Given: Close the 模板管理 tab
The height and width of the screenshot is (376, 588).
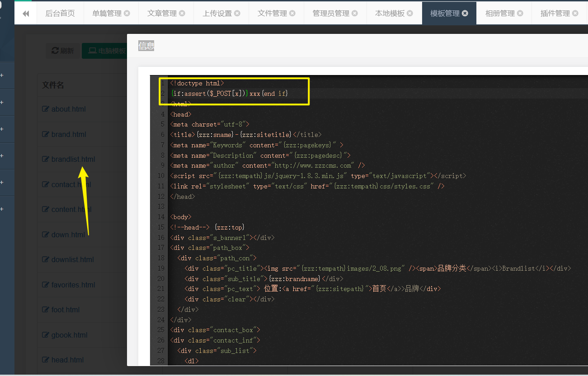Looking at the screenshot, I should (x=465, y=13).
